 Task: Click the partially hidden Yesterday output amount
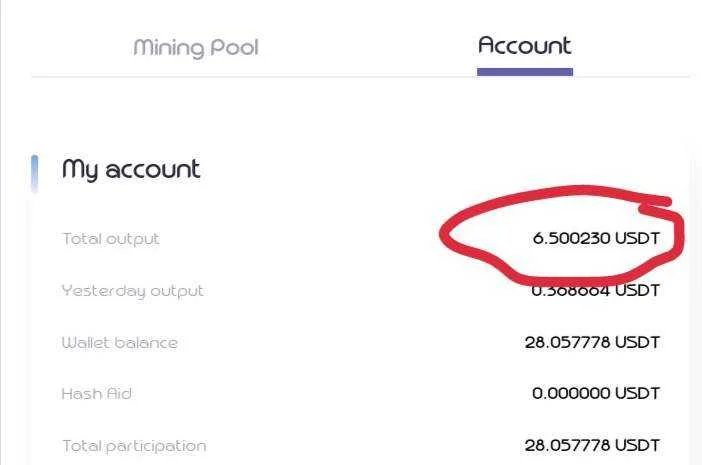(x=596, y=290)
